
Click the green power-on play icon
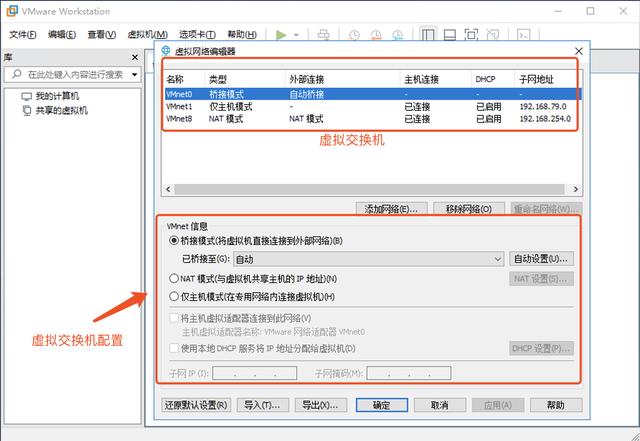click(x=281, y=35)
